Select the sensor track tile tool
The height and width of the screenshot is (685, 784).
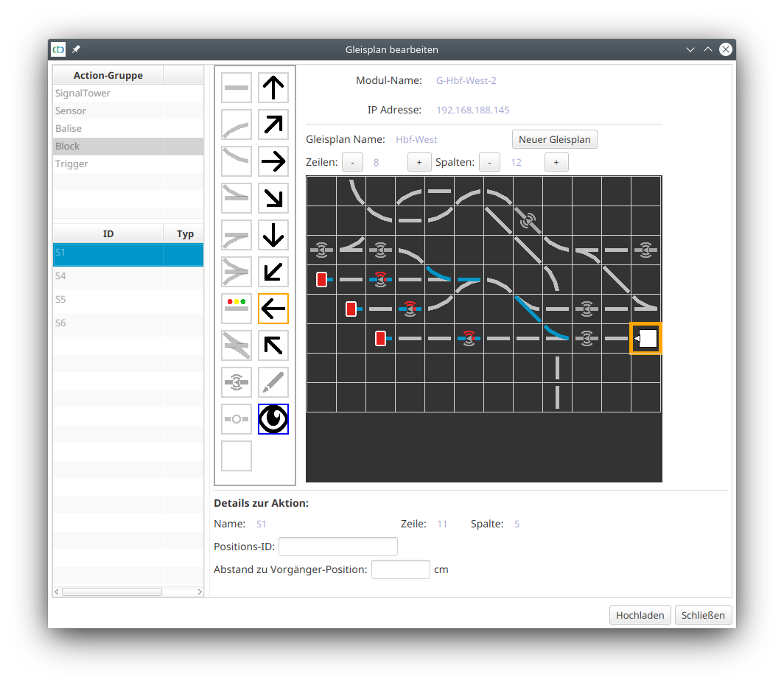[236, 382]
